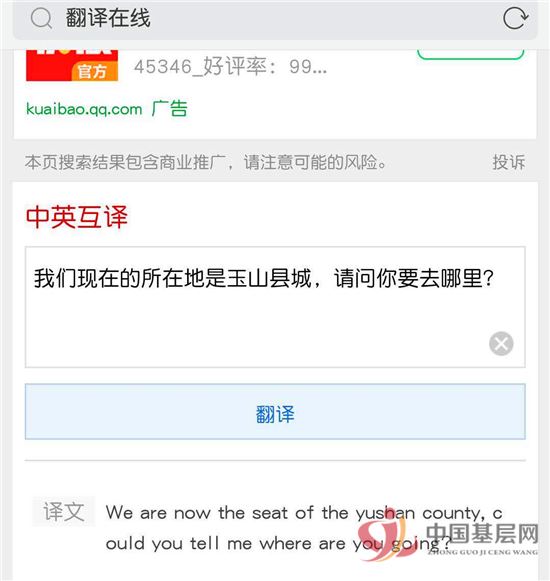The width and height of the screenshot is (550, 581).
Task: Click the 中国基层网 watermark logo
Action: pos(449,534)
